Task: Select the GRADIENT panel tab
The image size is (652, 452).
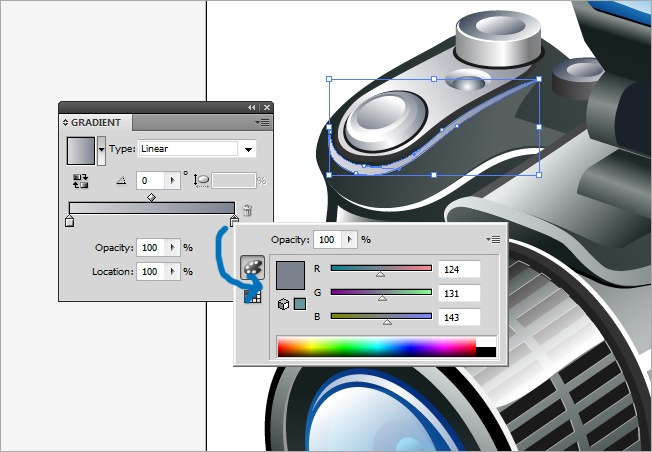Action: click(x=96, y=123)
